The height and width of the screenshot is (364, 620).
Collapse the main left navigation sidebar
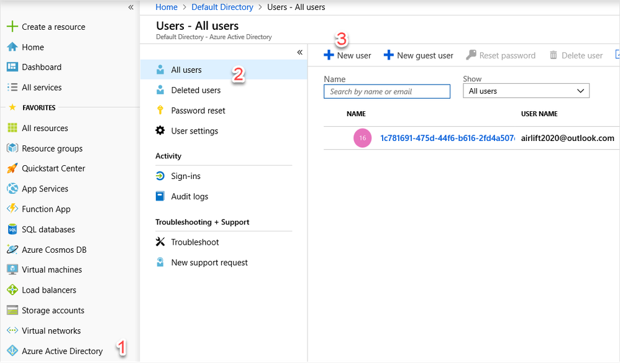point(130,7)
